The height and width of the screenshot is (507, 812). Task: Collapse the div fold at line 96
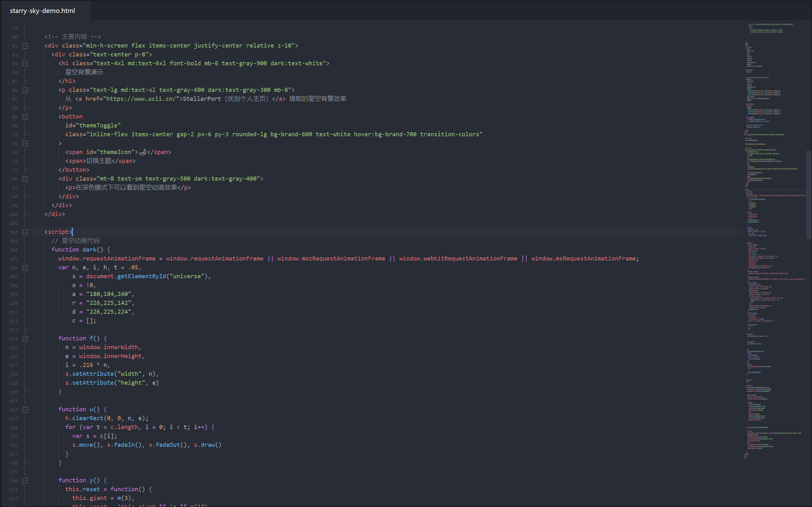pos(25,179)
